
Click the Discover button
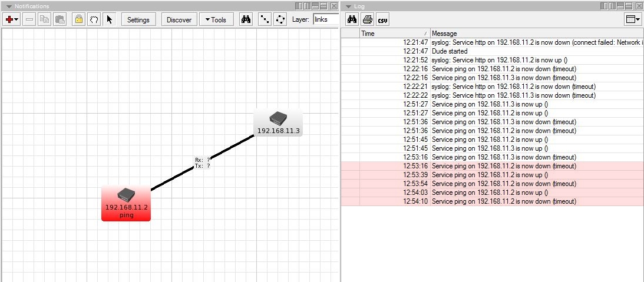click(179, 19)
